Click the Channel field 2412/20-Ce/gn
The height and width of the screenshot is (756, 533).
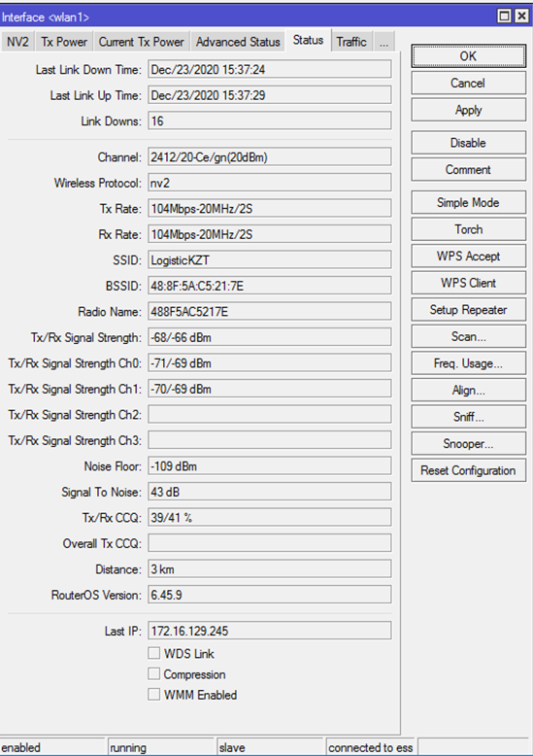(x=269, y=157)
